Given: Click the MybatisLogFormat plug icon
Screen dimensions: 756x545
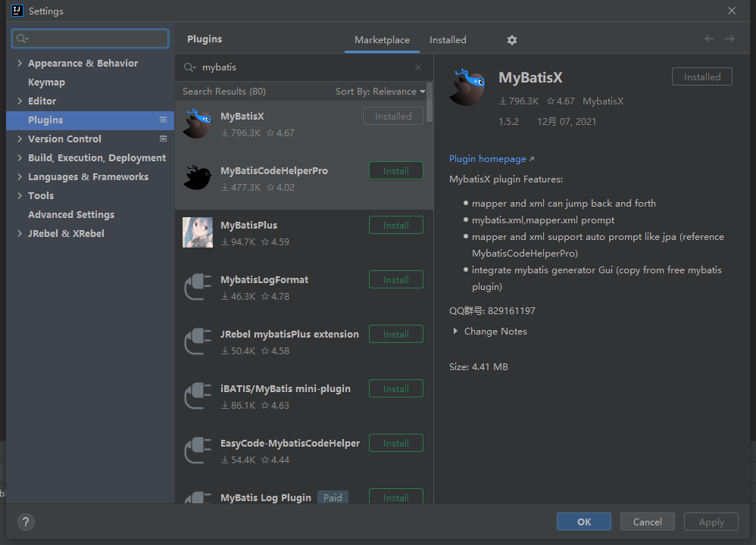Looking at the screenshot, I should [197, 287].
